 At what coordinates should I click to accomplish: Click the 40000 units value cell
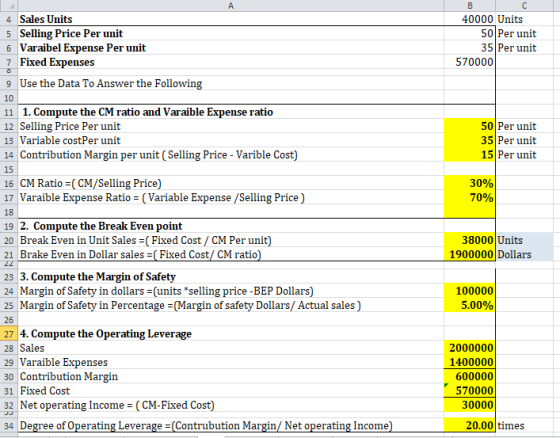tap(470, 19)
